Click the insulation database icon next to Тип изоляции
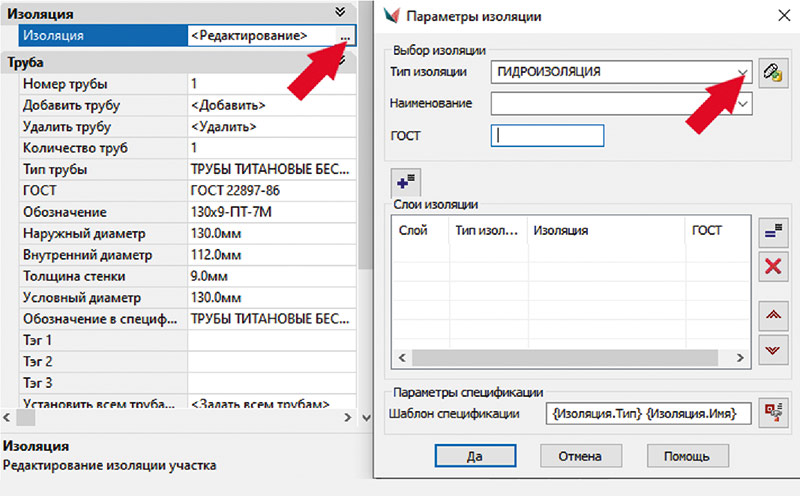Screen dimensions: 800x496 (x=771, y=71)
